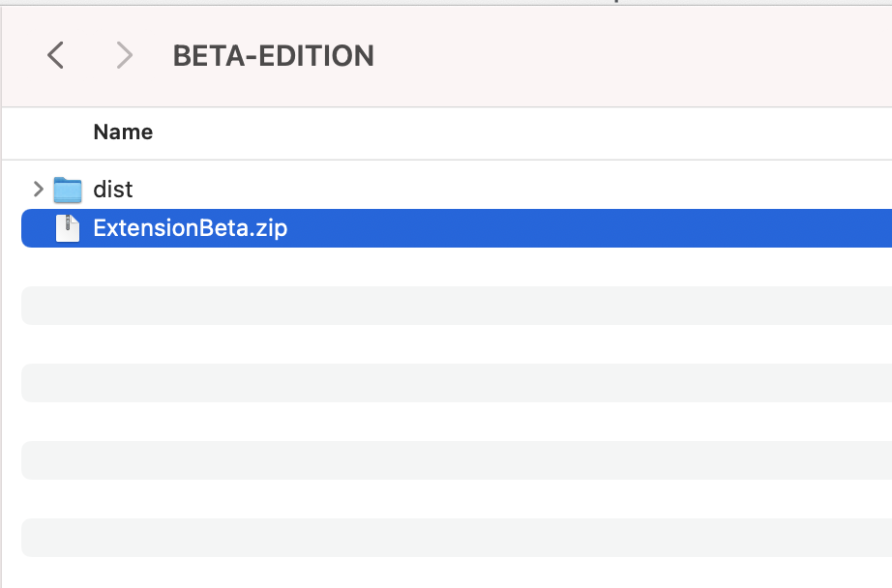
Task: Click the last empty gray stripe row
Action: tap(457, 538)
